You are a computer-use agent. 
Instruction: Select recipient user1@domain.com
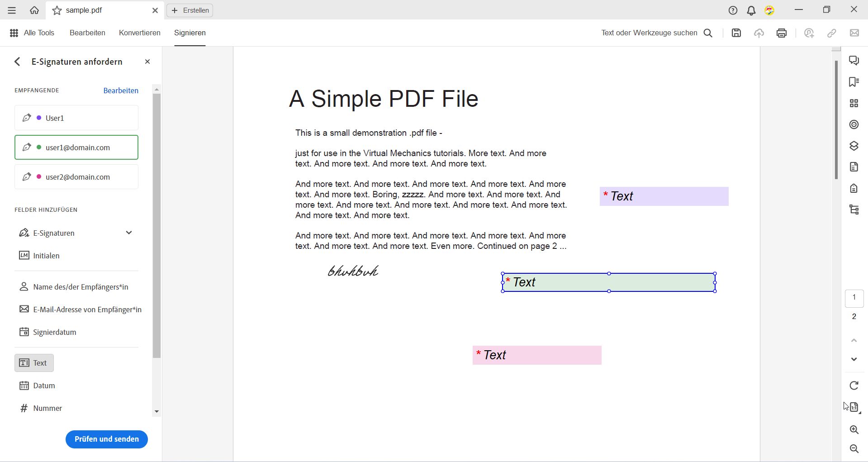pos(76,148)
